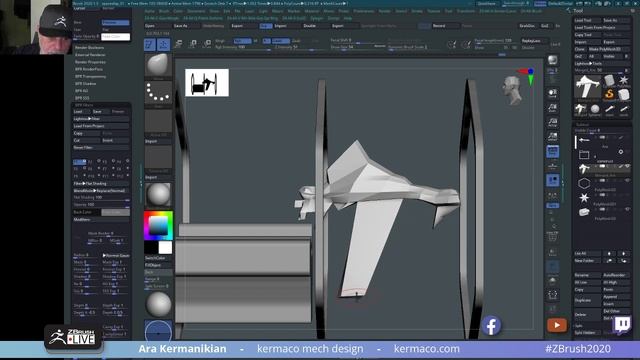The height and width of the screenshot is (360, 640).
Task: Open BPR Transparency section
Action: pyautogui.click(x=90, y=76)
